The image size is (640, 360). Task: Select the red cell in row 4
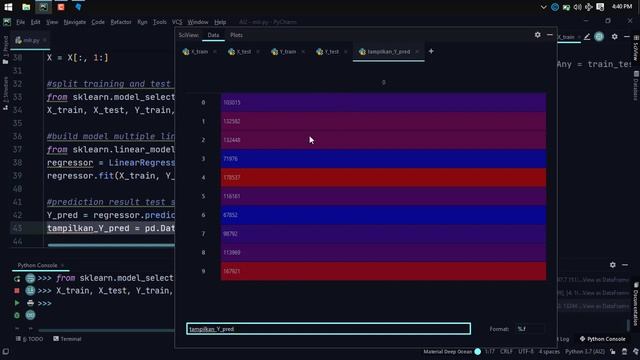tap(383, 178)
